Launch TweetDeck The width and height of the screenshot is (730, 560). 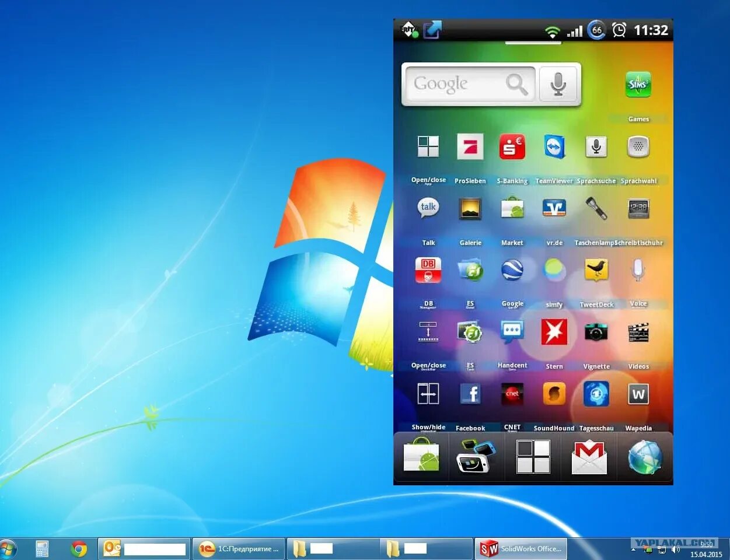pos(596,269)
